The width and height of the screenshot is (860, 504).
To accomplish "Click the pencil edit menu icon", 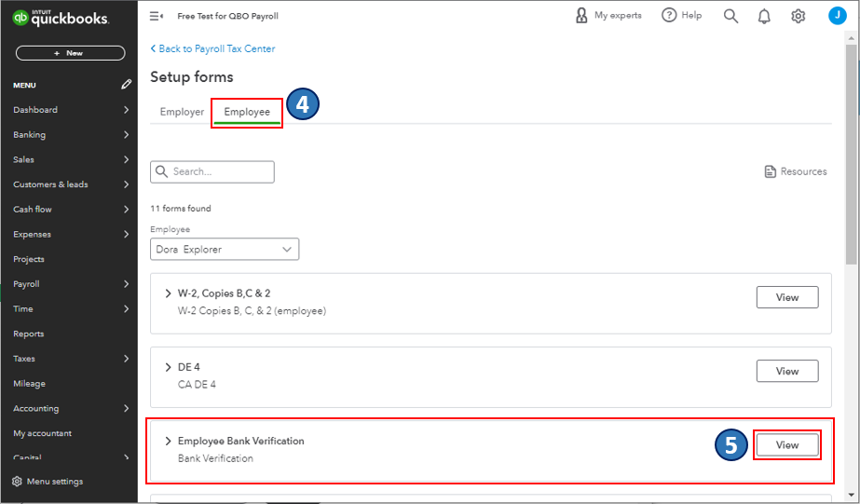I will [x=126, y=85].
